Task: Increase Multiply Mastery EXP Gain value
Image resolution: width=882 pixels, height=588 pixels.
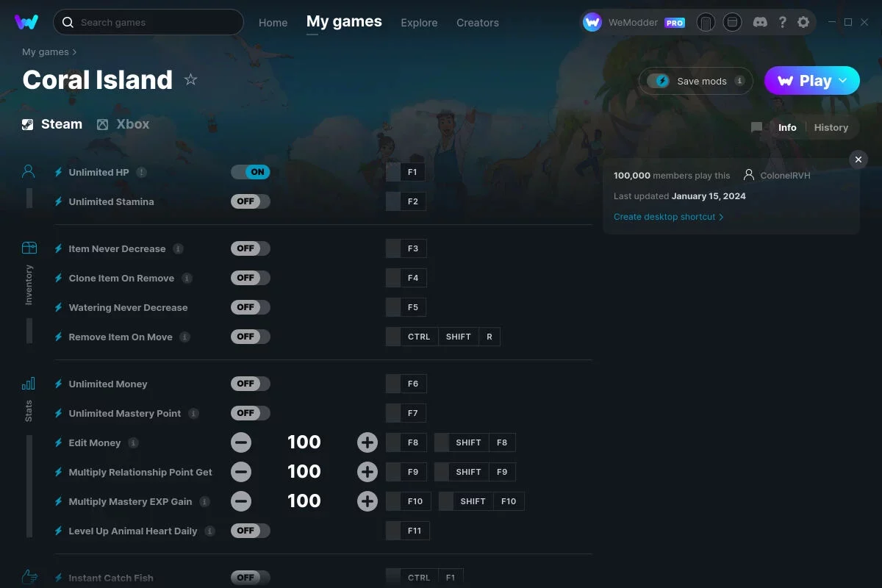Action: (x=367, y=501)
